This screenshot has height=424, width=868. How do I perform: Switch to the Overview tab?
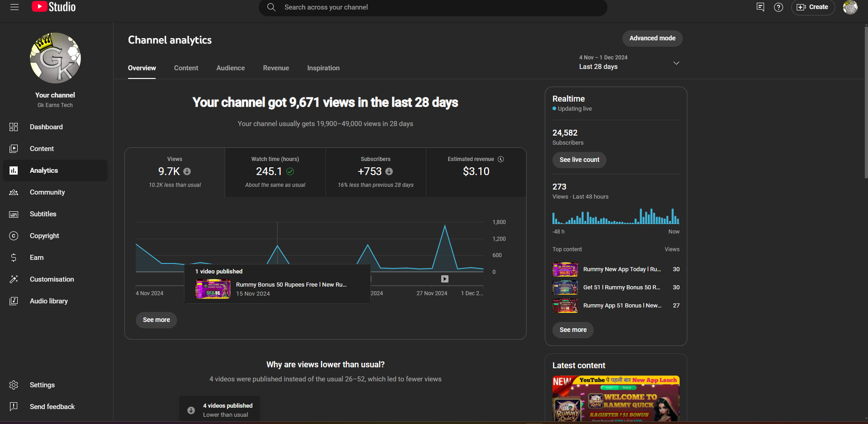[142, 68]
